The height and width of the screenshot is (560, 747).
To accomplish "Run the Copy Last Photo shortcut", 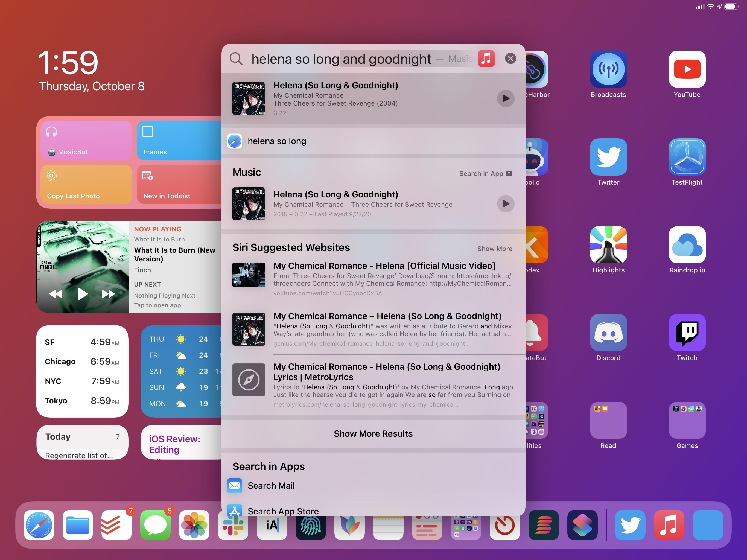I will (x=86, y=184).
